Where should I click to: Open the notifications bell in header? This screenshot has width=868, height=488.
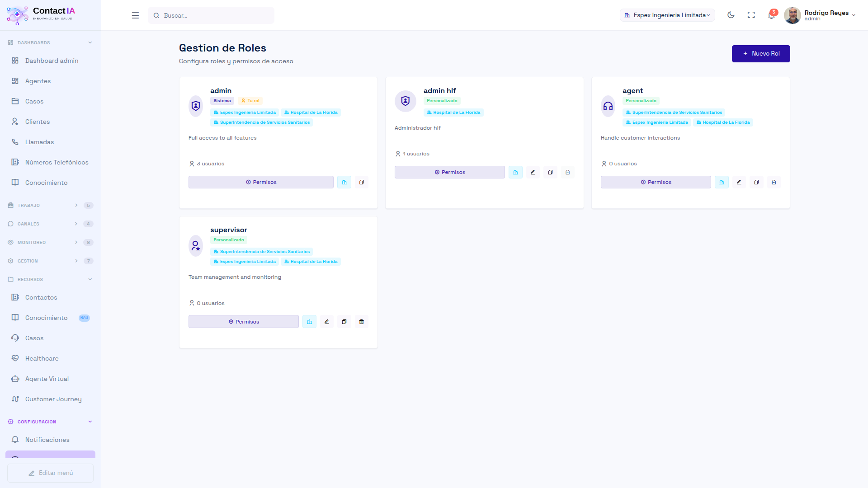click(x=771, y=15)
